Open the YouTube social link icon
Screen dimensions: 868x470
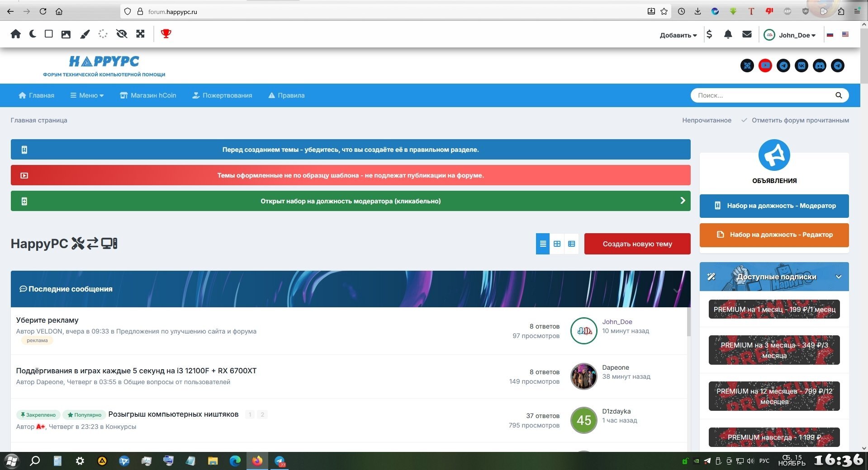tap(765, 66)
